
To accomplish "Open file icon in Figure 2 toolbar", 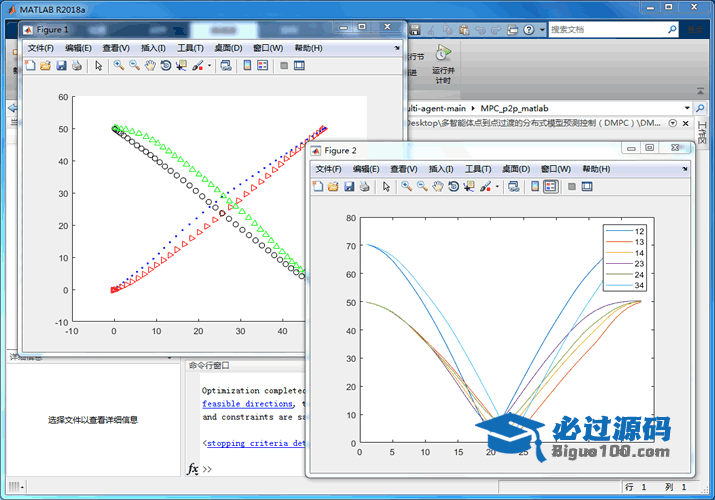I will (333, 186).
